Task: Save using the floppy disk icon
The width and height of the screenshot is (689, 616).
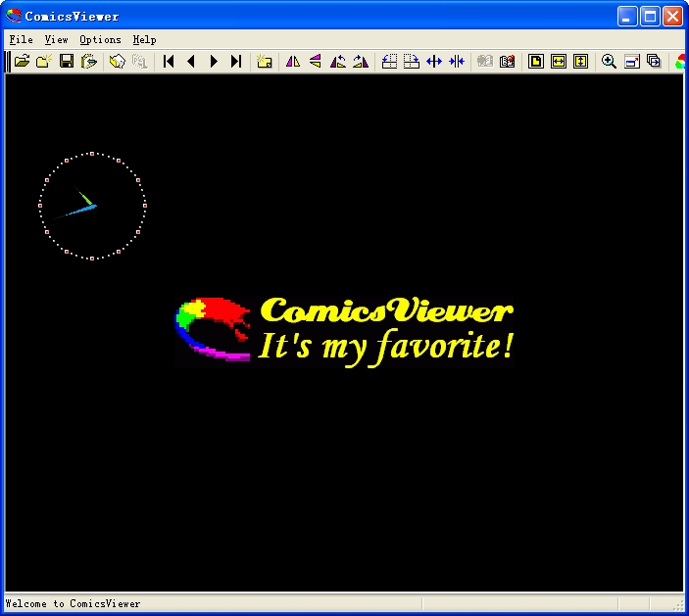Action: click(x=67, y=61)
